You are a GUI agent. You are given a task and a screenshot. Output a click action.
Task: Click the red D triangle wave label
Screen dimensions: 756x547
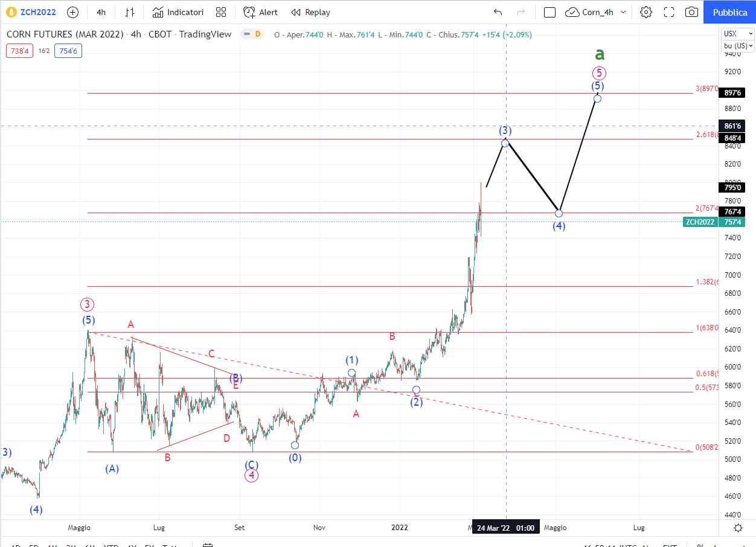[226, 438]
